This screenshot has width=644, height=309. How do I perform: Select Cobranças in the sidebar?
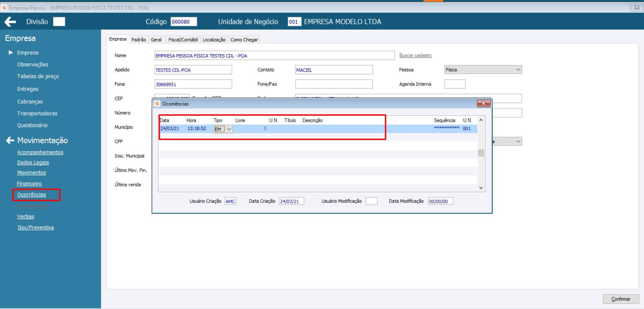tap(30, 102)
